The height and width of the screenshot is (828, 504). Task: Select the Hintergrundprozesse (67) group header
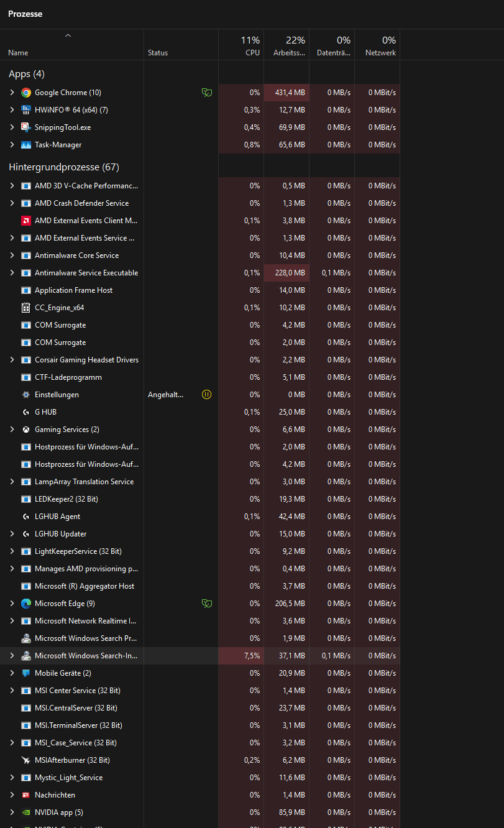tap(64, 167)
